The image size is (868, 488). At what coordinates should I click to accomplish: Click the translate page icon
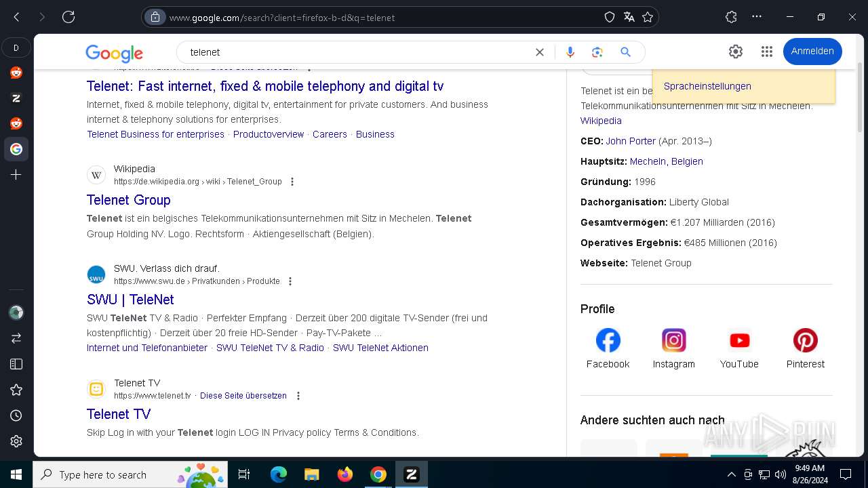tap(629, 18)
